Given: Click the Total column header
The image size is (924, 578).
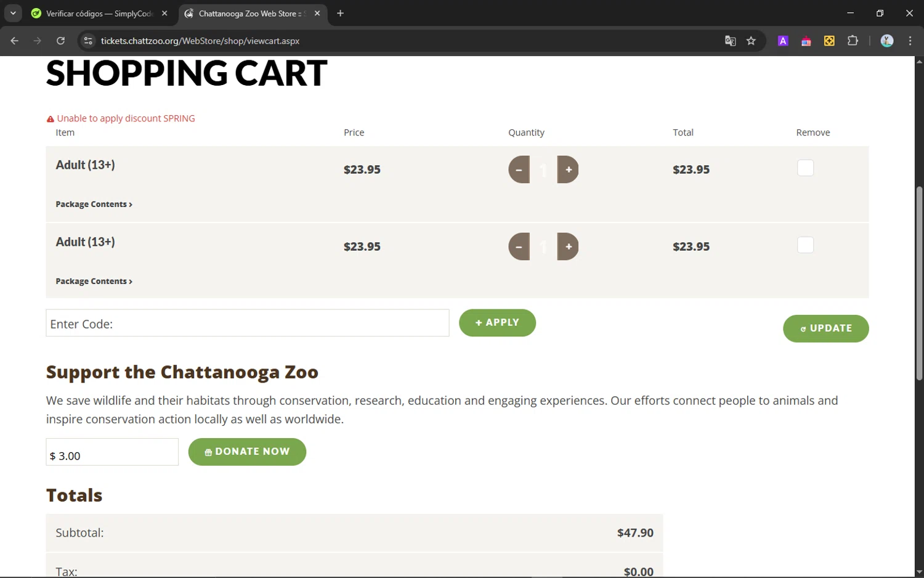Looking at the screenshot, I should 683,132.
